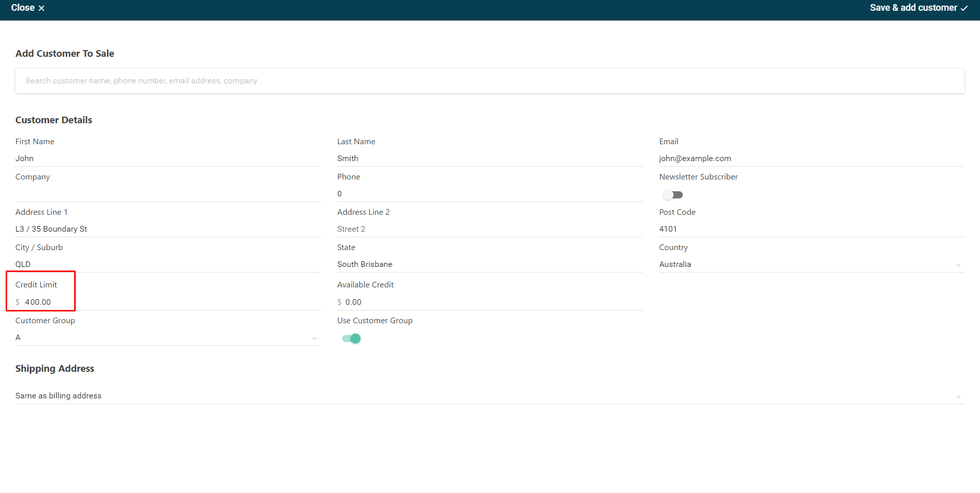This screenshot has height=493, width=980.
Task: Click the Use Customer Group label
Action: click(x=374, y=321)
